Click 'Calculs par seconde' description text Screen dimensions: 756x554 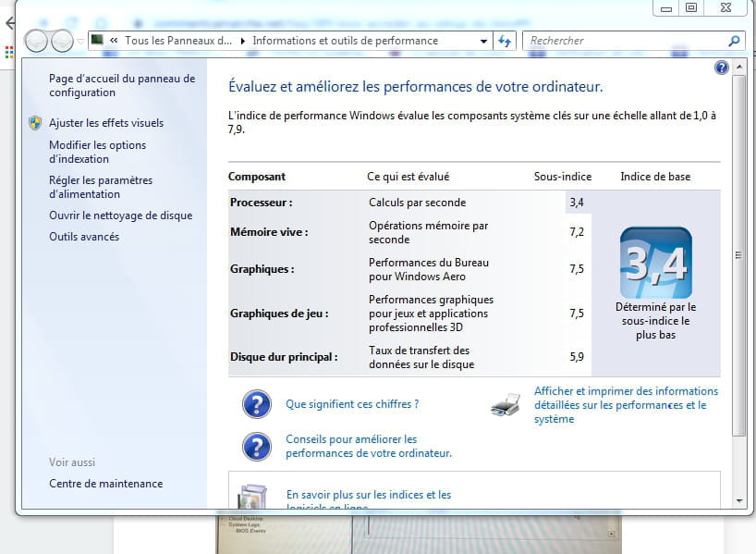coord(417,203)
